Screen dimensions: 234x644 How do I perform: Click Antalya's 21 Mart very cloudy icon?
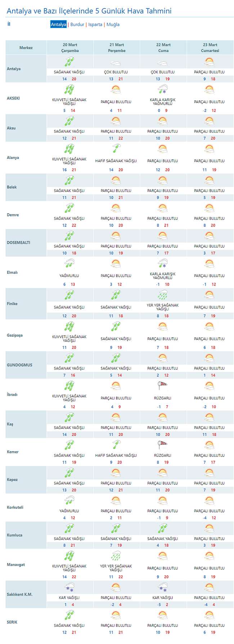pyautogui.click(x=116, y=63)
